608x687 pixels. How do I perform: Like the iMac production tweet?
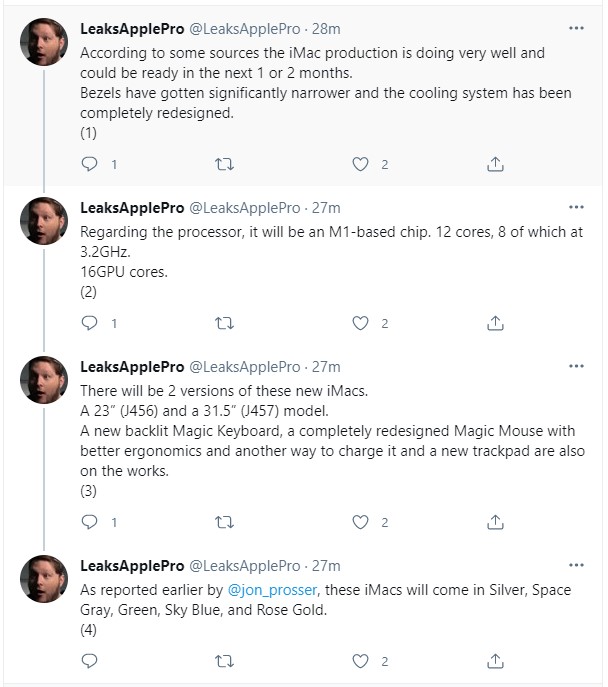coord(361,164)
